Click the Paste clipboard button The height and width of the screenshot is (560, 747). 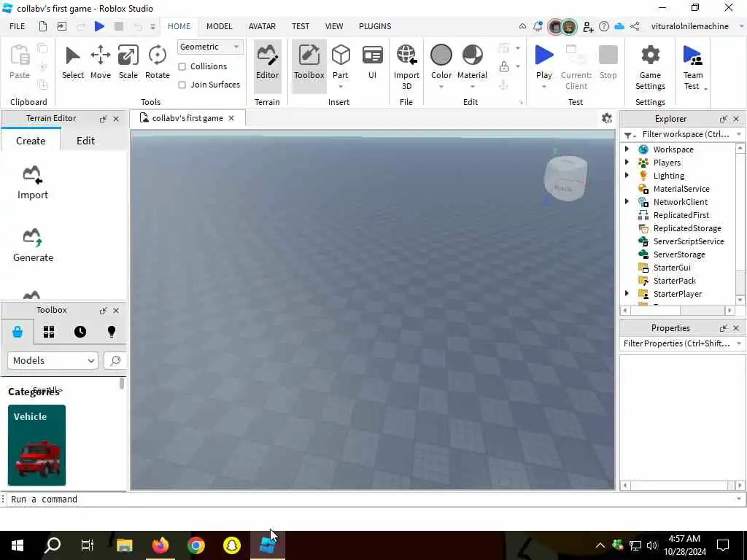(x=20, y=62)
